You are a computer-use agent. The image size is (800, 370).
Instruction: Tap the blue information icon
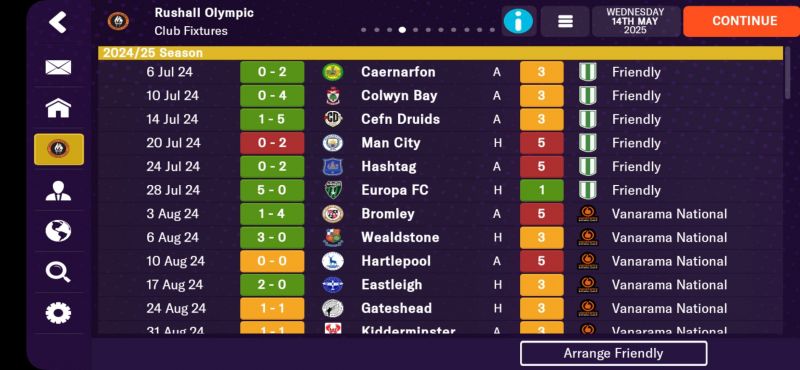518,21
